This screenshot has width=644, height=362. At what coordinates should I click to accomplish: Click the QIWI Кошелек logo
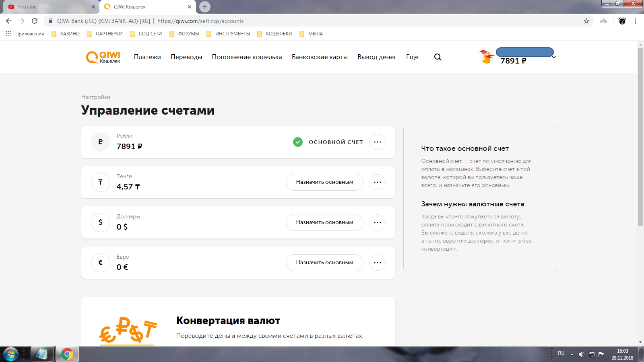click(x=103, y=57)
